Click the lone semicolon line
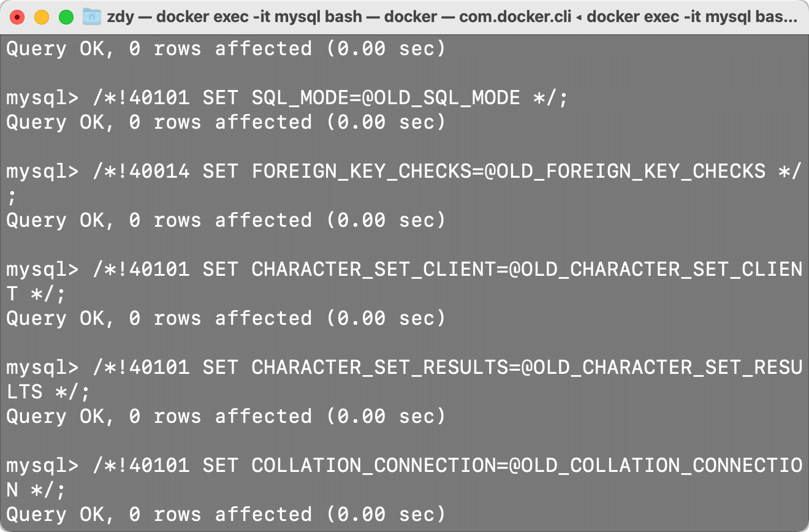This screenshot has height=532, width=809. pyautogui.click(x=12, y=197)
